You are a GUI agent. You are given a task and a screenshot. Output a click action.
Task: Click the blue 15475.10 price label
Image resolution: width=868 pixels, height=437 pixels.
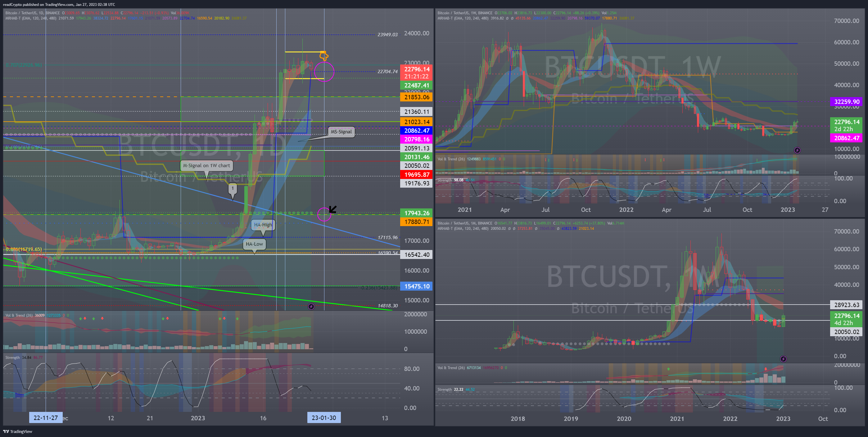pos(417,286)
